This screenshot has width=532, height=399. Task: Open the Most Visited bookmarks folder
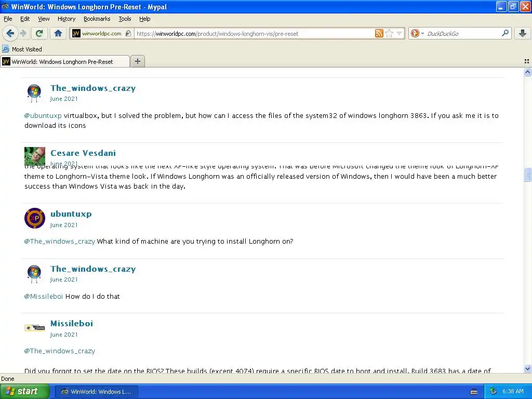(22, 49)
